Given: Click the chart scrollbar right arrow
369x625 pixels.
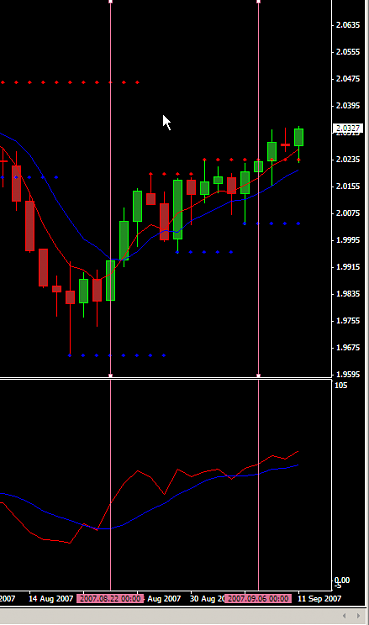Looking at the screenshot, I should 358,616.
